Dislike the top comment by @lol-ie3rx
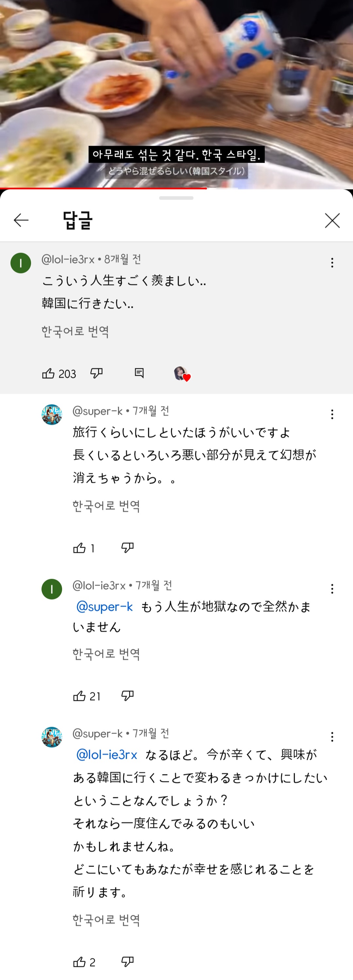Image resolution: width=353 pixels, height=980 pixels. click(x=97, y=373)
